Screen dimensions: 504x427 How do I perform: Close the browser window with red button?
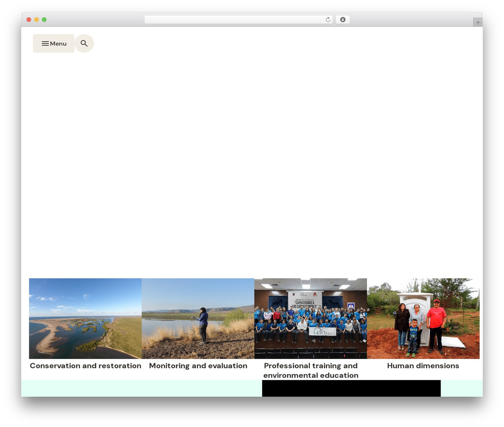click(29, 20)
